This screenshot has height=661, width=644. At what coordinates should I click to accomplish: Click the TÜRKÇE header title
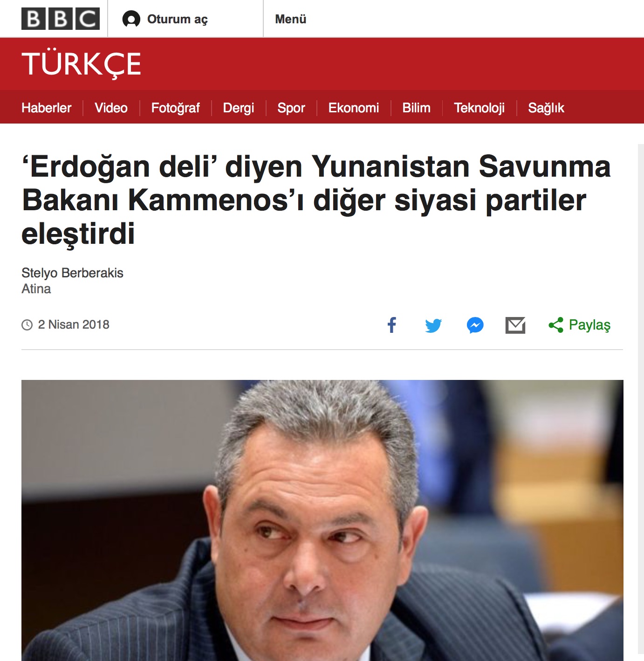pyautogui.click(x=81, y=64)
